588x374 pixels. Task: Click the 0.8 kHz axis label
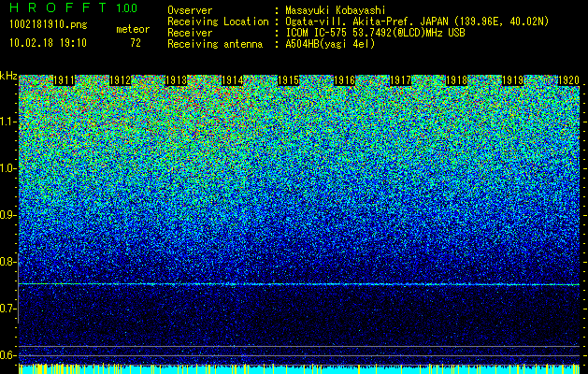pos(7,262)
